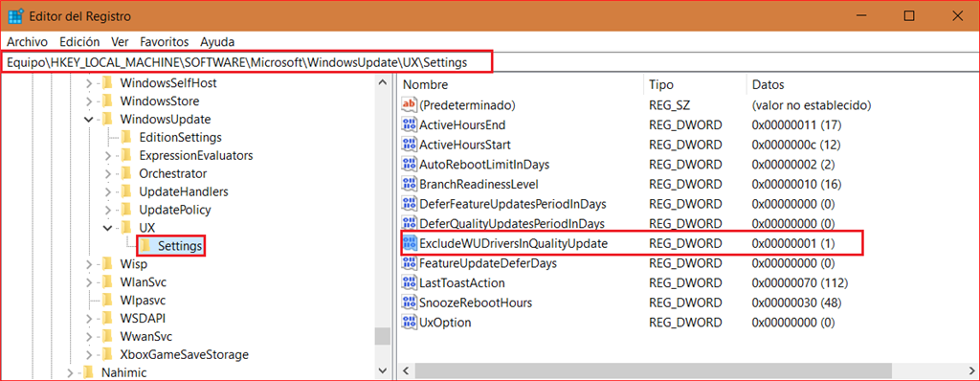980x381 pixels.
Task: Open the Archivo menu
Action: (x=27, y=42)
